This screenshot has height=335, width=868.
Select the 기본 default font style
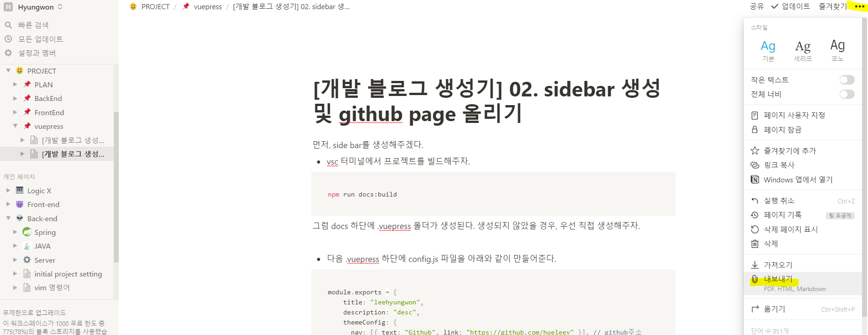click(x=768, y=50)
